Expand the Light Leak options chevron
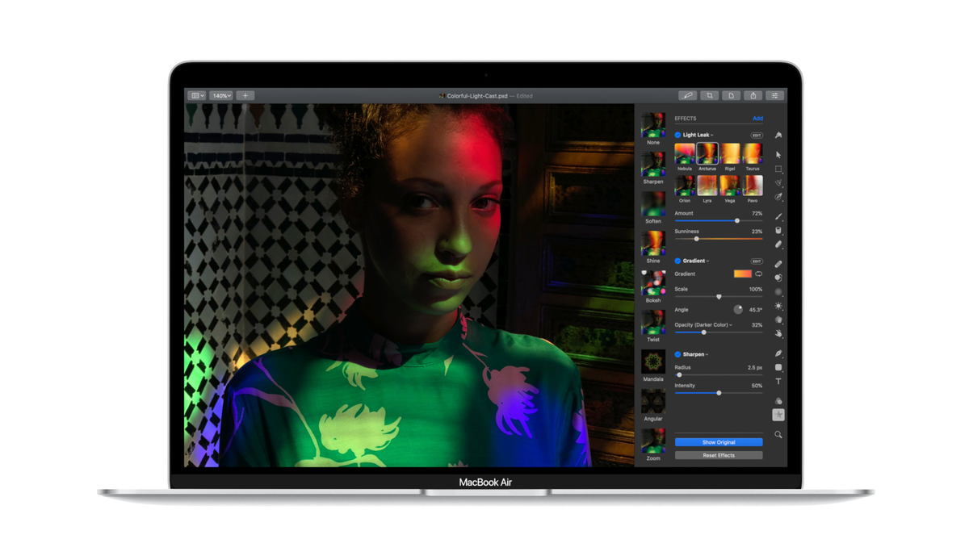This screenshot has height=560, width=969. (x=712, y=135)
